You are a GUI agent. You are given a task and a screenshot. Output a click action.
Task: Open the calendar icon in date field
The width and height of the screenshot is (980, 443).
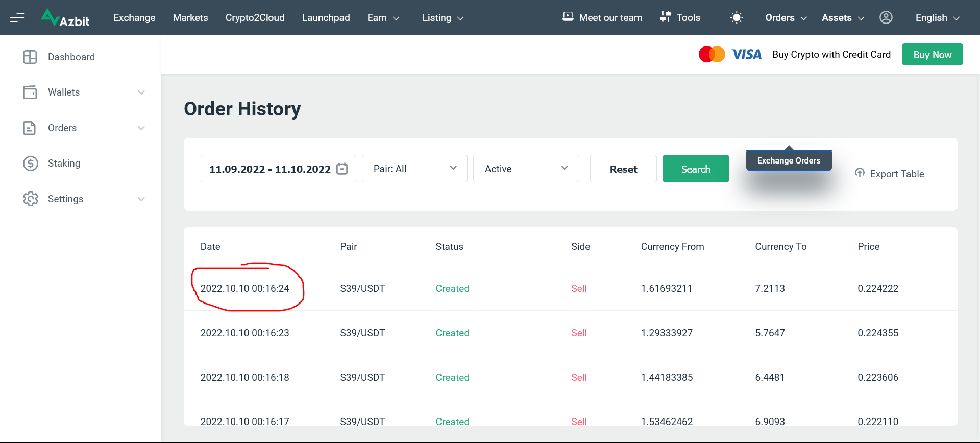[342, 169]
